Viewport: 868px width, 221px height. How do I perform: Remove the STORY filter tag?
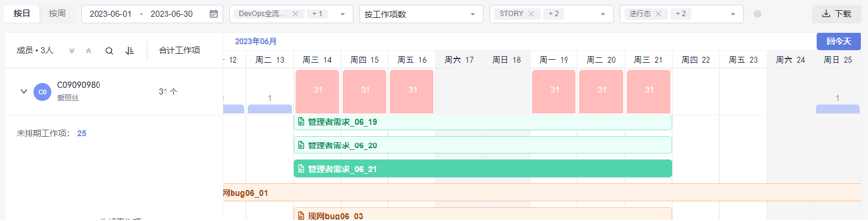tap(531, 14)
